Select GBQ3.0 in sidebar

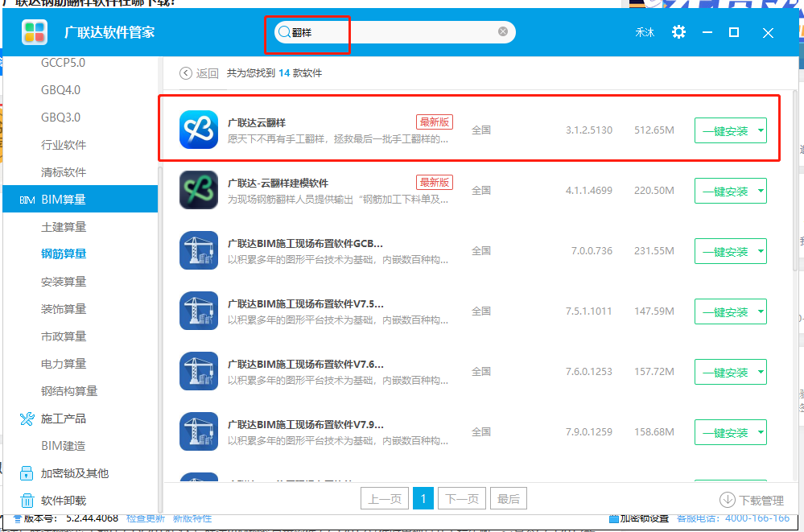click(x=60, y=117)
